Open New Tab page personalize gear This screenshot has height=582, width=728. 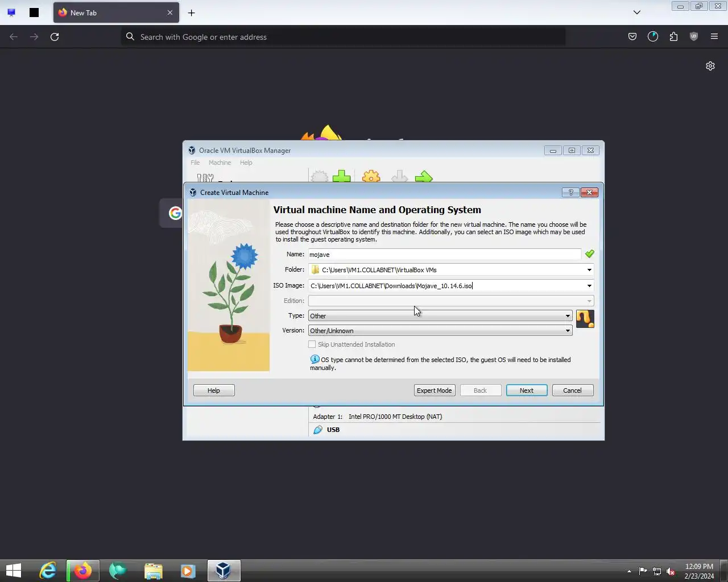point(710,66)
